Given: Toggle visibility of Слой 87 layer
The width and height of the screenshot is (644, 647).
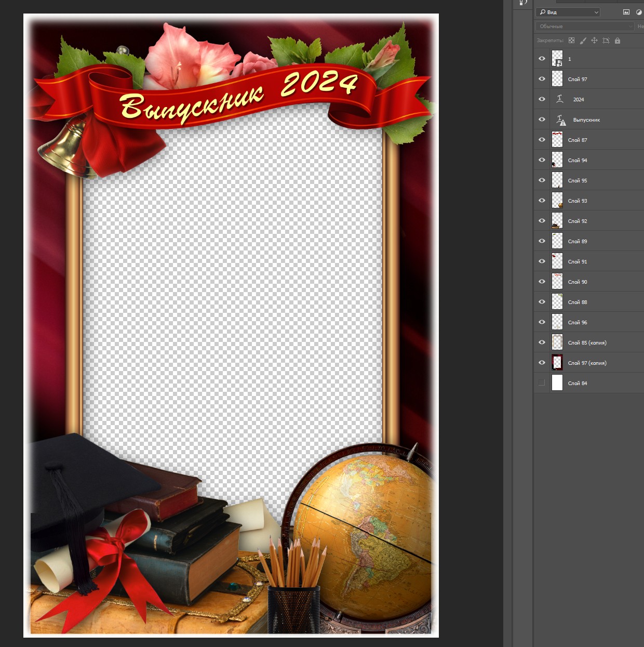Looking at the screenshot, I should [x=542, y=140].
